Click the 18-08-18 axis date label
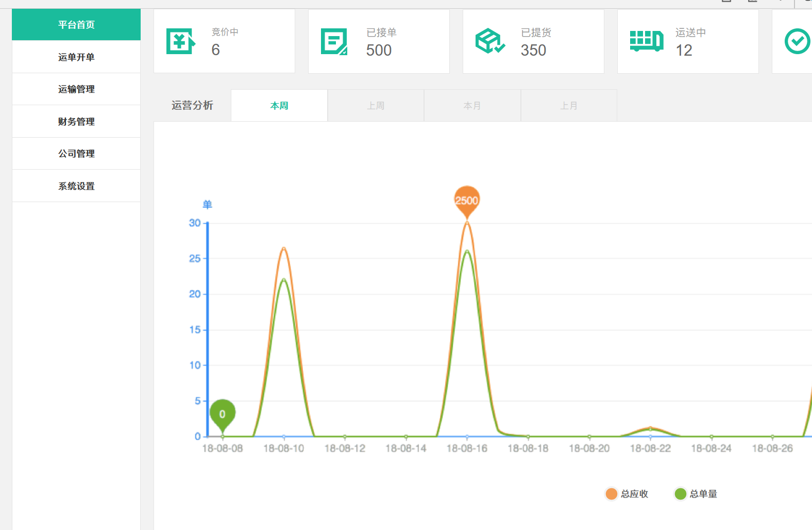812x530 pixels. tap(528, 449)
